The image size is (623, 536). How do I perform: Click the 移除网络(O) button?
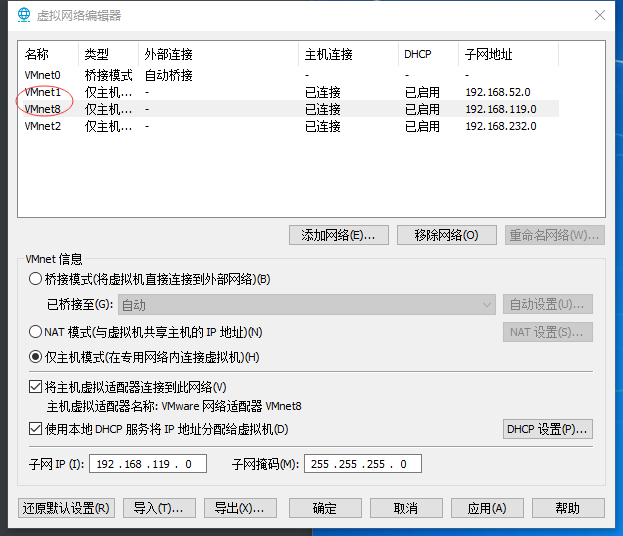447,235
